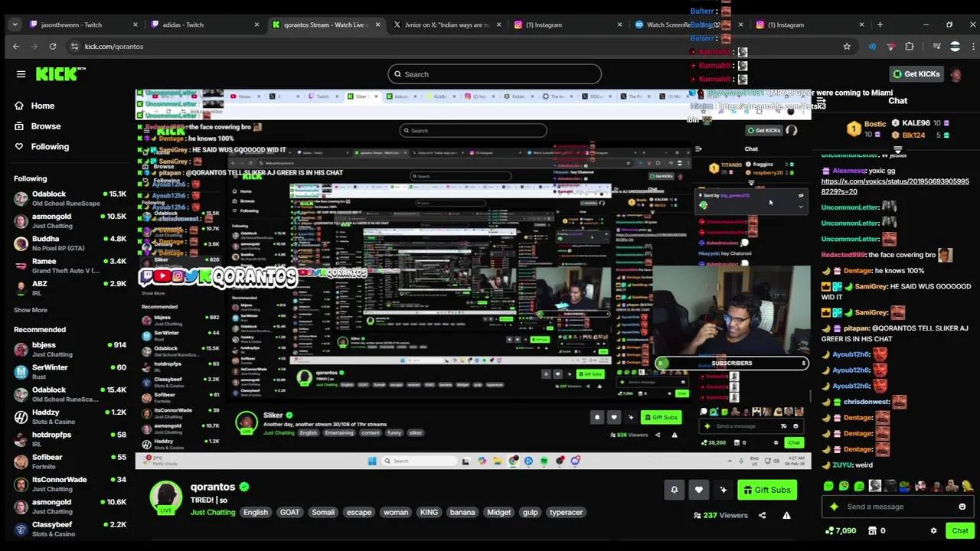Click the sparkle subscribe icon
The height and width of the screenshot is (551, 980).
(723, 490)
